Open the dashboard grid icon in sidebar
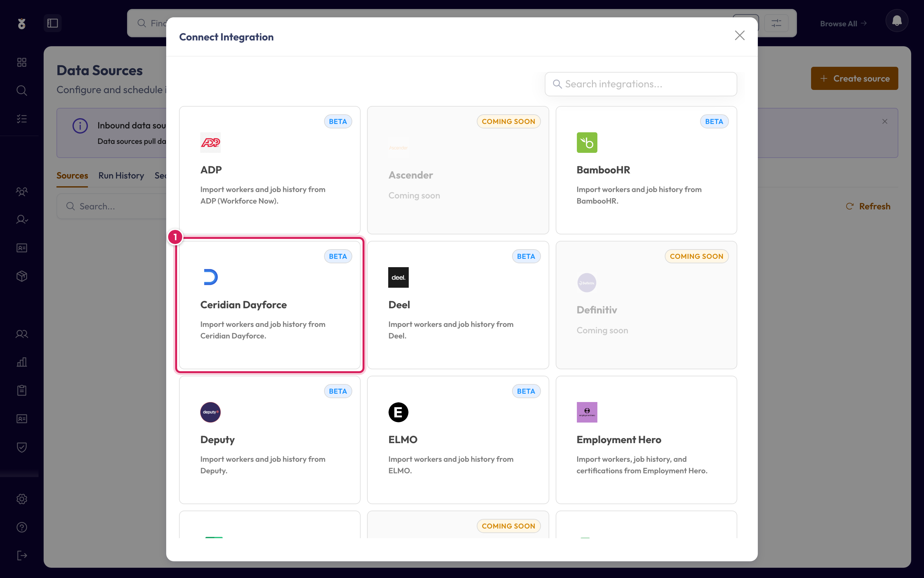 tap(22, 62)
